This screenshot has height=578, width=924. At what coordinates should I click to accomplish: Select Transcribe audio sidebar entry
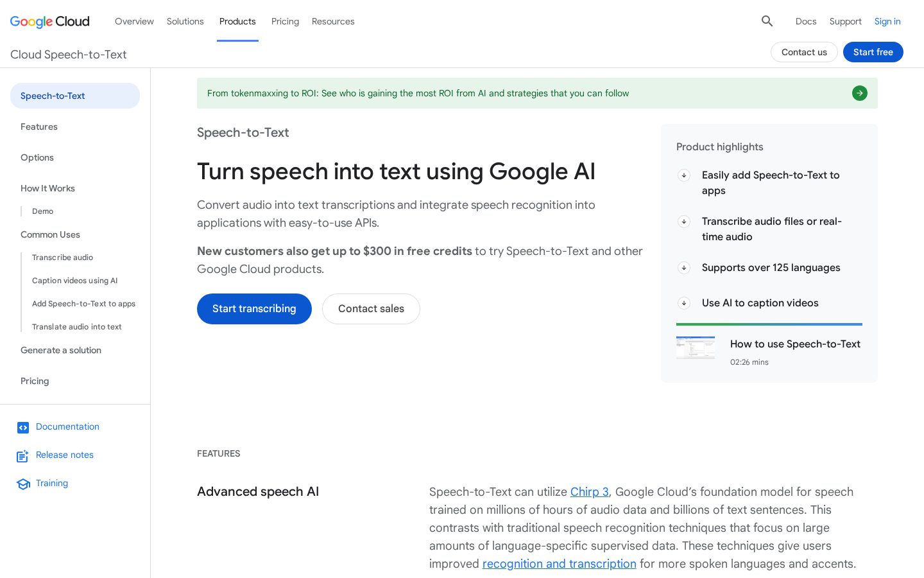click(62, 258)
